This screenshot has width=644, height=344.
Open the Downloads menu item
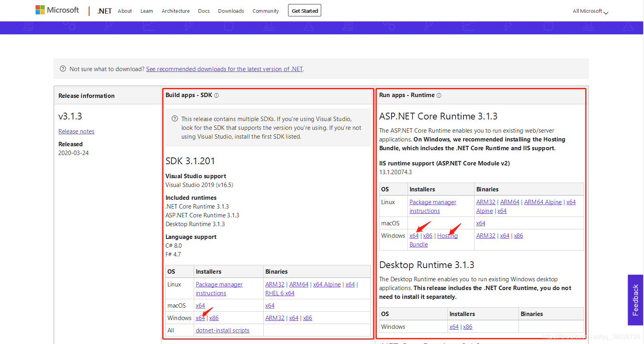[231, 11]
